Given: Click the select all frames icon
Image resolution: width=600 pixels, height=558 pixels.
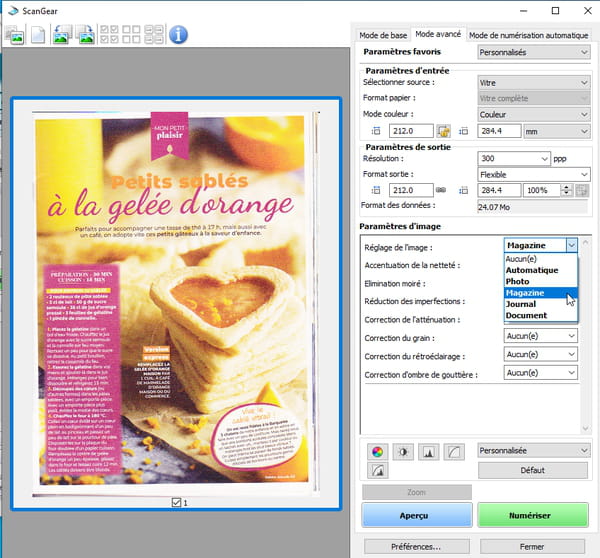Looking at the screenshot, I should [x=109, y=34].
